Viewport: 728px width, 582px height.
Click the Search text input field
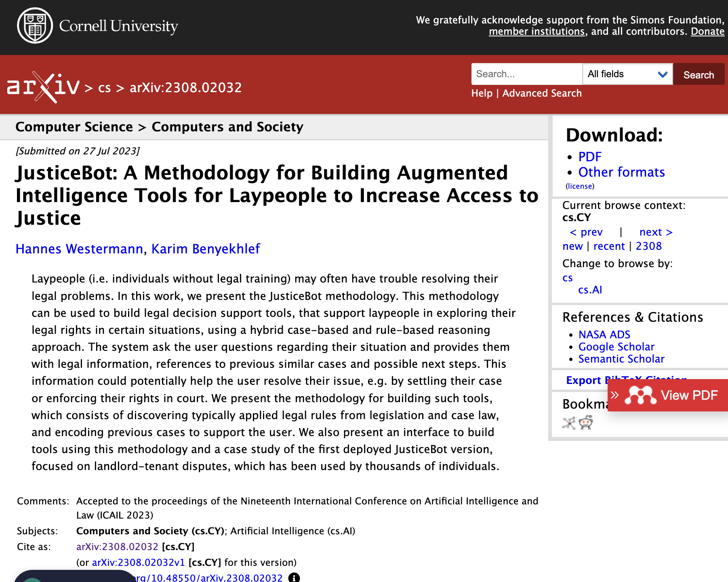(x=526, y=74)
